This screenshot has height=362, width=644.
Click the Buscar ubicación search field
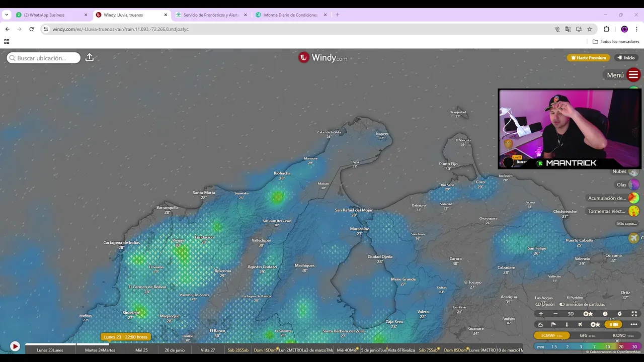(x=43, y=58)
